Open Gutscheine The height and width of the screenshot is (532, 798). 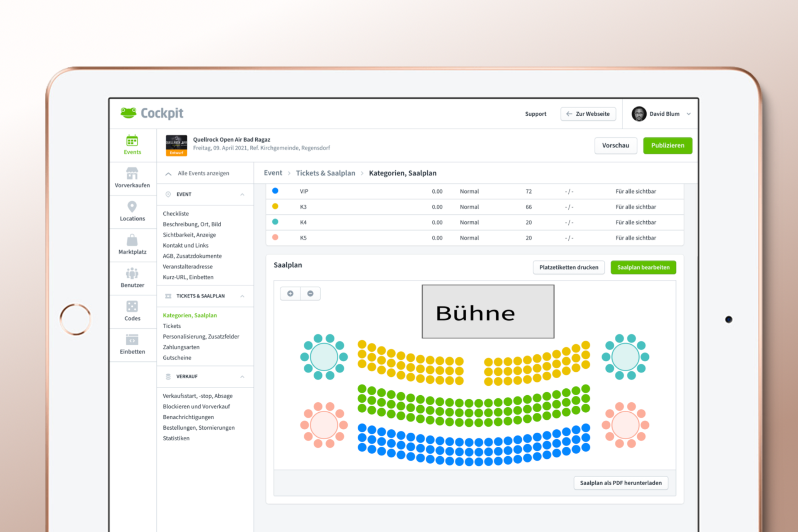point(177,358)
